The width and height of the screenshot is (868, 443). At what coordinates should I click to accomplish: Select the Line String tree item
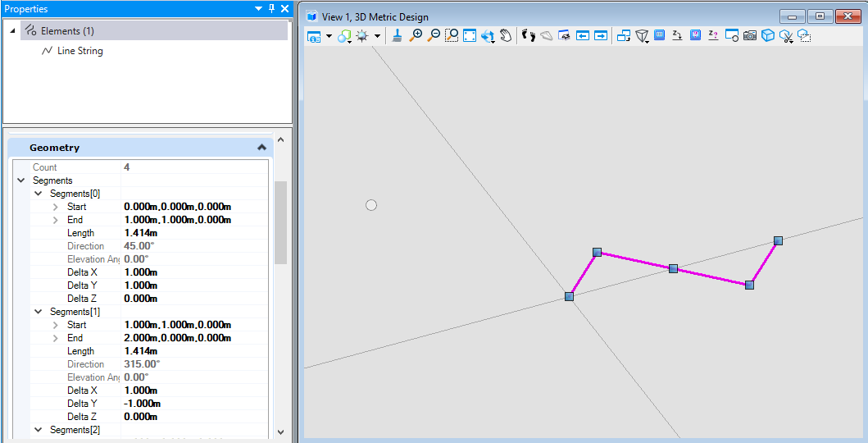tap(80, 51)
